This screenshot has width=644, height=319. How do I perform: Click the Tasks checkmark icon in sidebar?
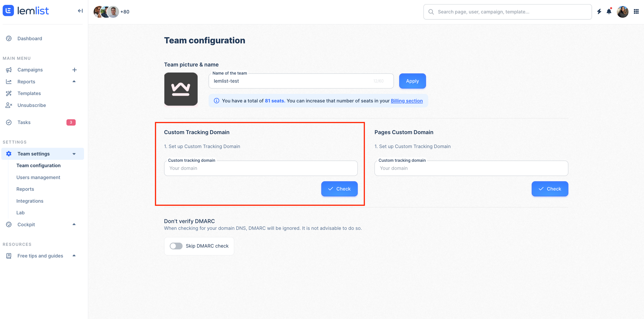tap(9, 122)
